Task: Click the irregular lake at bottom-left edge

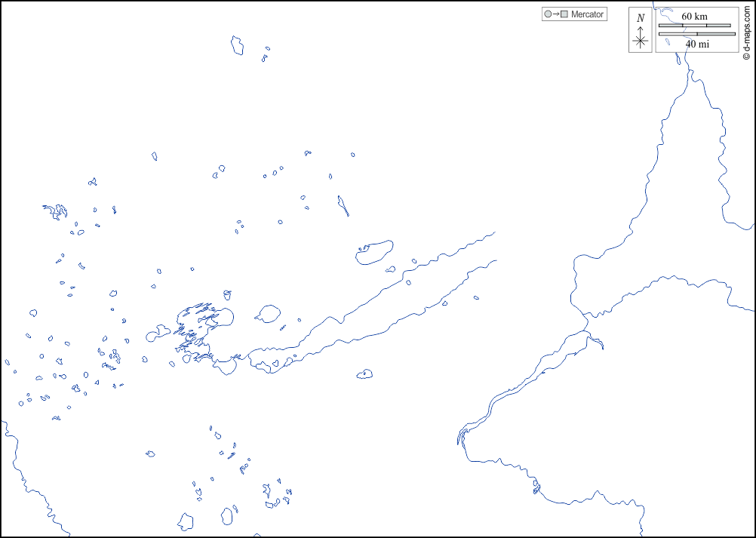Action: [186, 521]
